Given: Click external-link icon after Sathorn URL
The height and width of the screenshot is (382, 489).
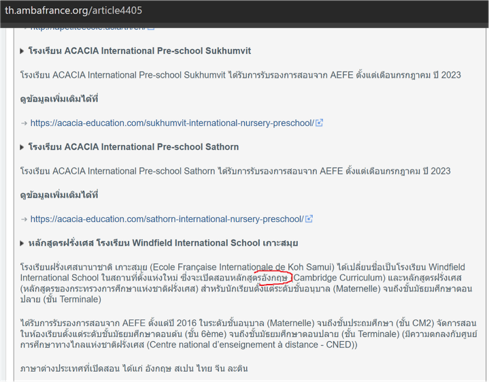Looking at the screenshot, I should click(x=309, y=219).
